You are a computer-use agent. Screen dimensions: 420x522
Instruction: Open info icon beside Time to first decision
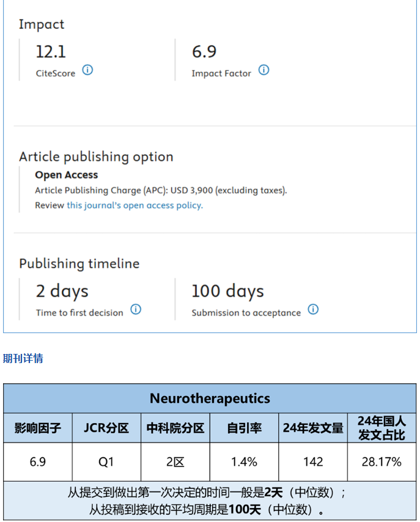136,309
